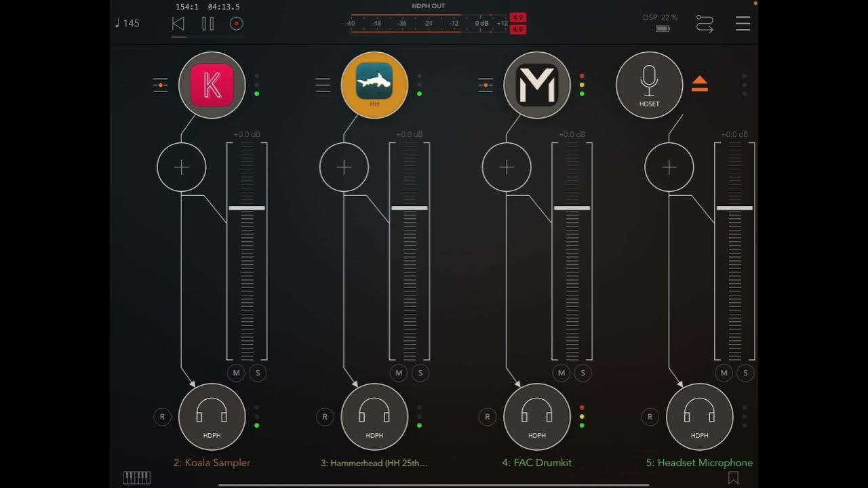The width and height of the screenshot is (868, 488).
Task: Arm recording on Headset Microphone output
Action: point(650,417)
